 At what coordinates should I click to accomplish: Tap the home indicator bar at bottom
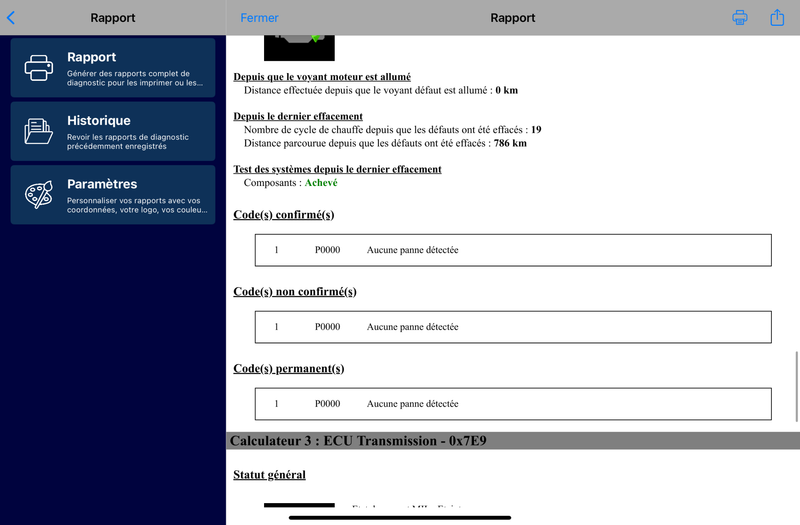click(x=400, y=518)
